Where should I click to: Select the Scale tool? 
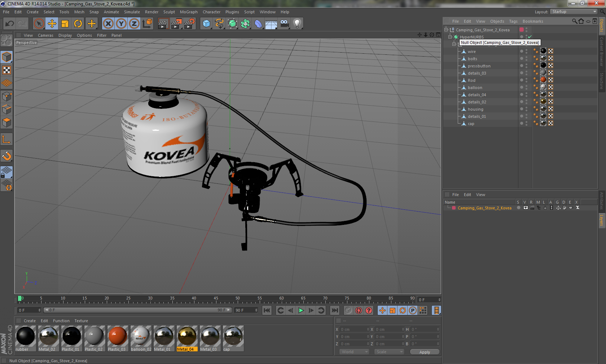pos(65,24)
